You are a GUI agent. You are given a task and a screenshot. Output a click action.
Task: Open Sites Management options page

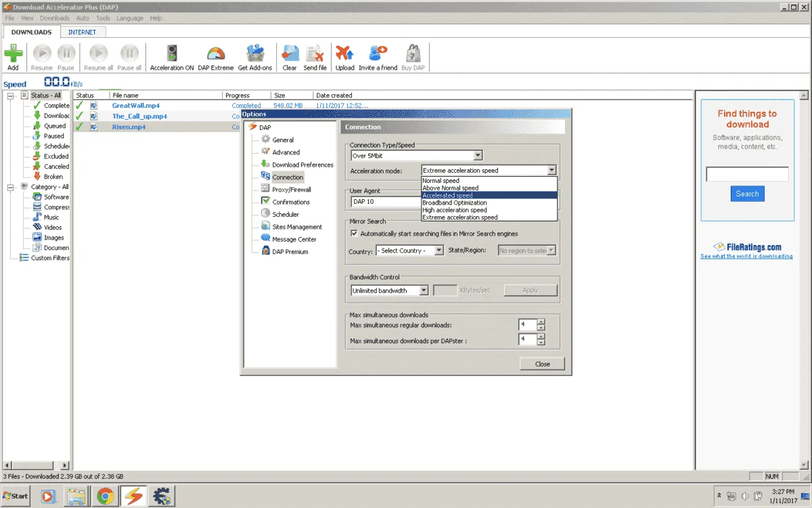292,227
